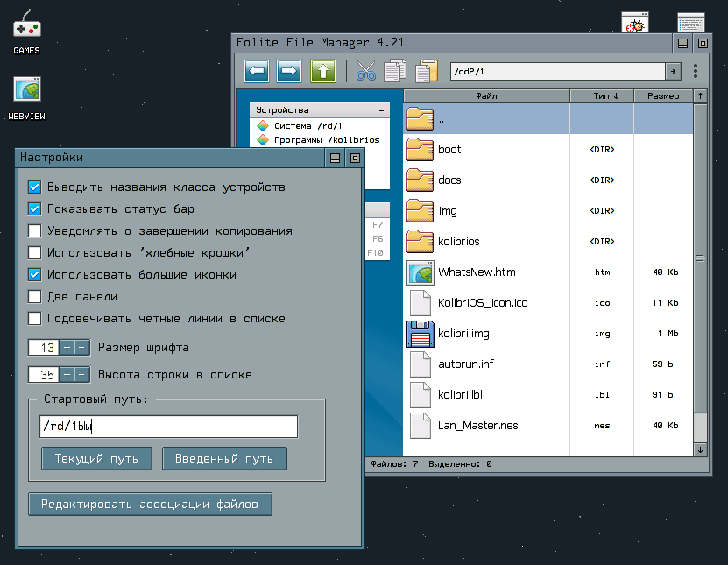Click the paste clipboard toolbar icon

pyautogui.click(x=427, y=71)
